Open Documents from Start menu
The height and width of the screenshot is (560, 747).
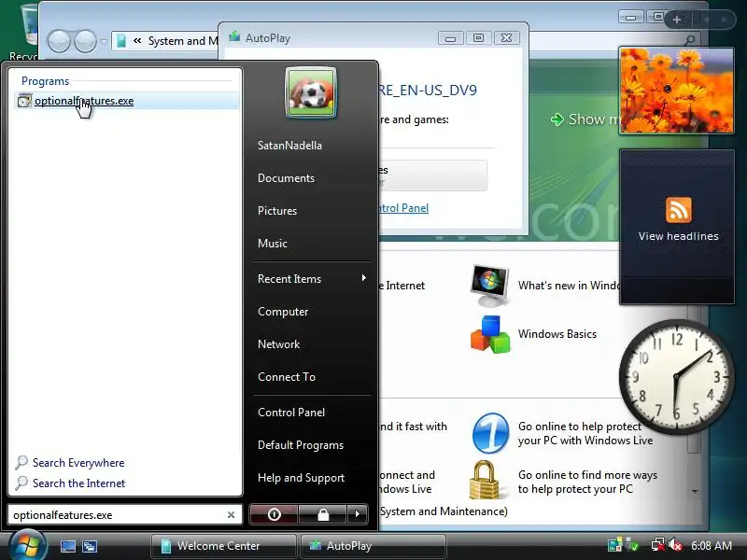click(286, 178)
